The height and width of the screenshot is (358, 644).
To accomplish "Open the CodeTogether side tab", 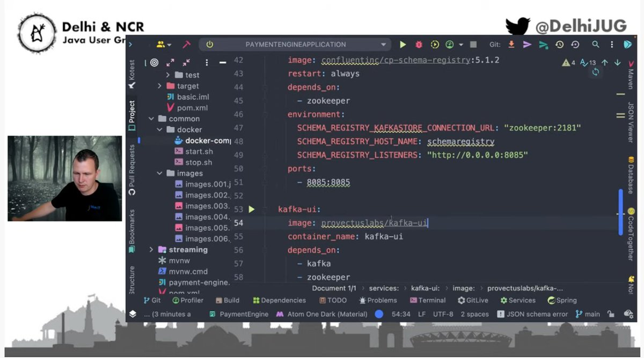I will [x=631, y=235].
